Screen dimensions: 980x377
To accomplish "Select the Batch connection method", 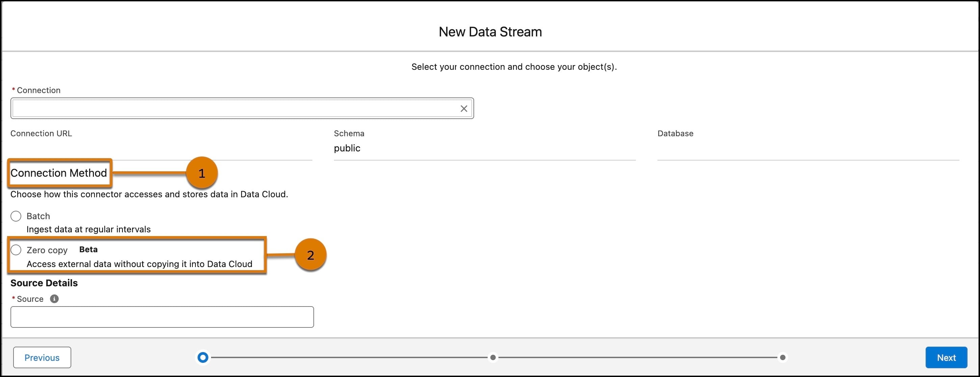I will [16, 216].
